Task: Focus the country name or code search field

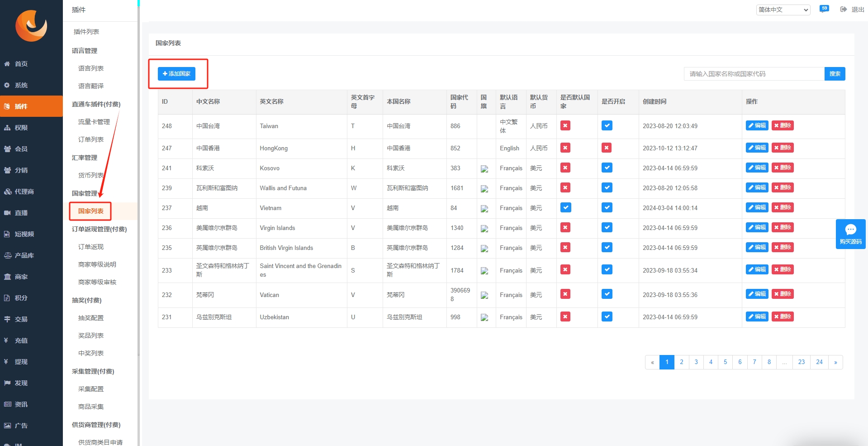Action: click(x=754, y=74)
